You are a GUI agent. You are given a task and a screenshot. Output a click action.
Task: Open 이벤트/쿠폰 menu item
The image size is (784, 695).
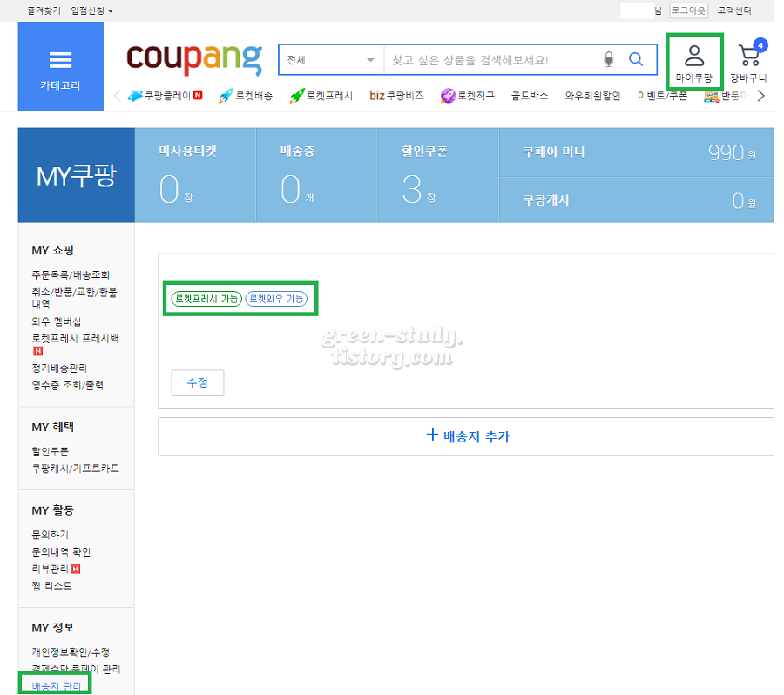[x=662, y=96]
